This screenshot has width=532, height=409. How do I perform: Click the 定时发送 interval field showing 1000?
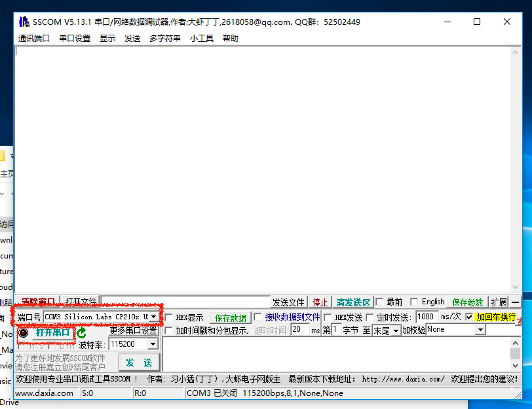pyautogui.click(x=426, y=317)
